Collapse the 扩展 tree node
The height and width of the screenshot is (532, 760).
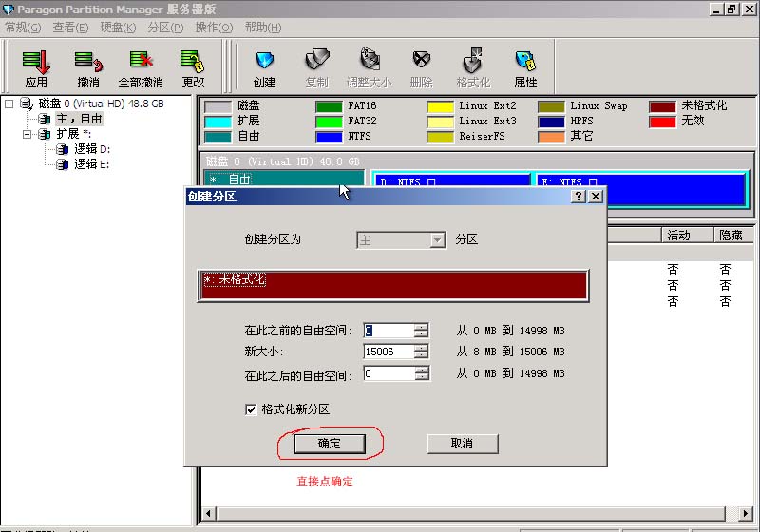tap(28, 134)
